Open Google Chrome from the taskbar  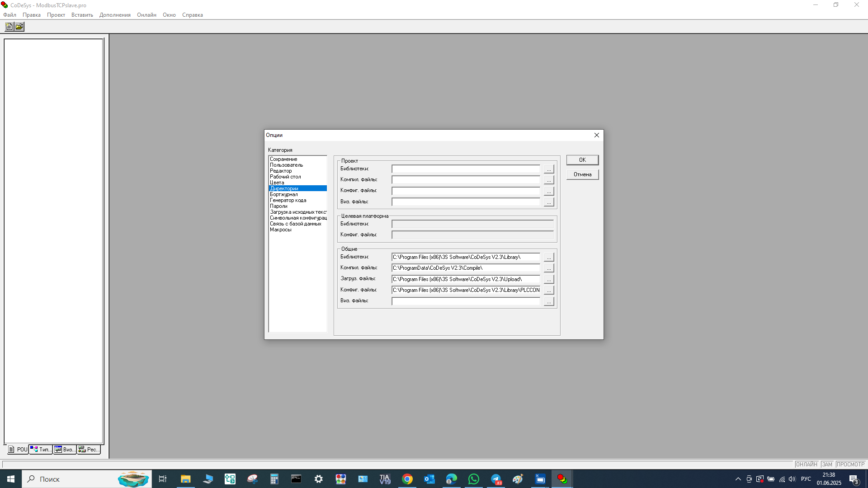[407, 479]
